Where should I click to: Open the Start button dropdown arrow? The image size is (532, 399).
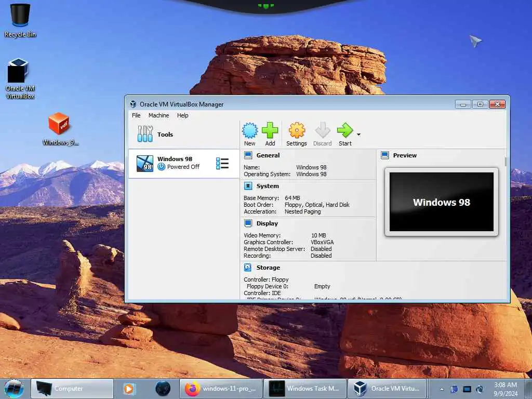(358, 135)
